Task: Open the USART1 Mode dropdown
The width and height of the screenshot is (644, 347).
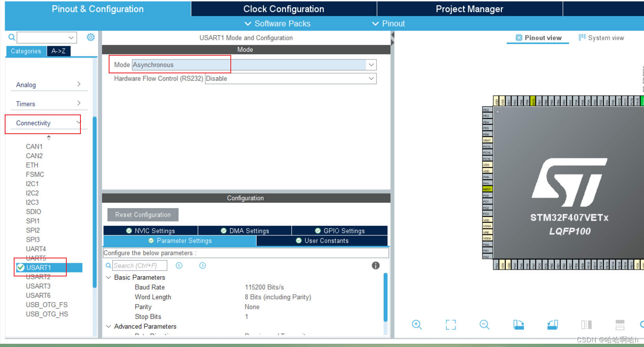Action: (x=371, y=65)
